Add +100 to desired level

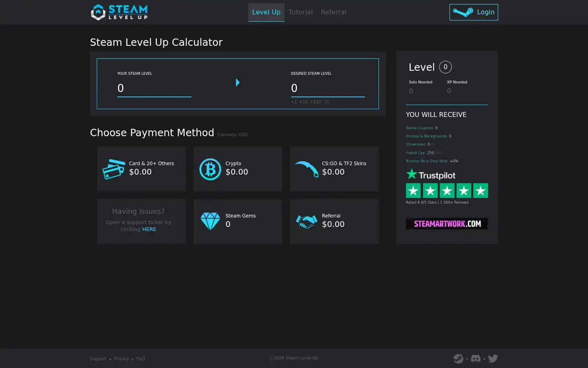316,102
